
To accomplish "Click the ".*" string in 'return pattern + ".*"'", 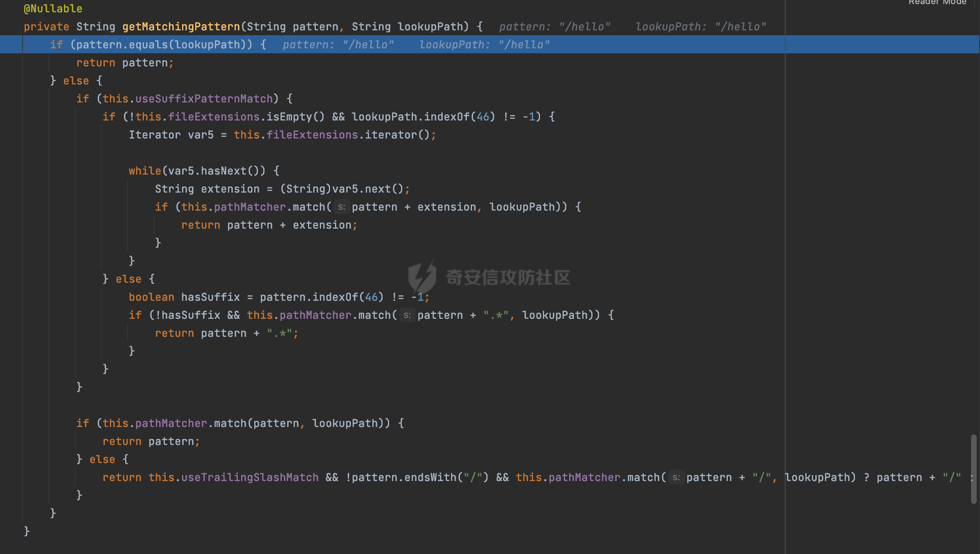I will point(279,333).
